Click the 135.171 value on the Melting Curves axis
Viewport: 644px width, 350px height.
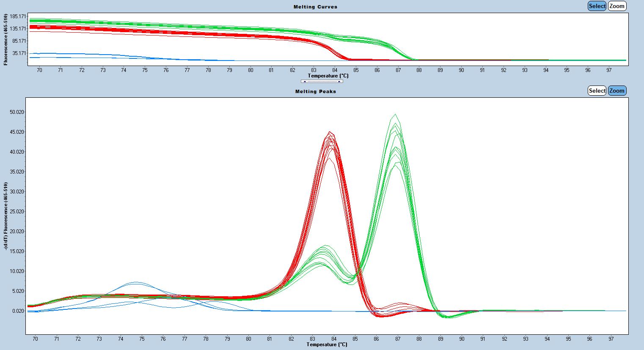pyautogui.click(x=17, y=28)
